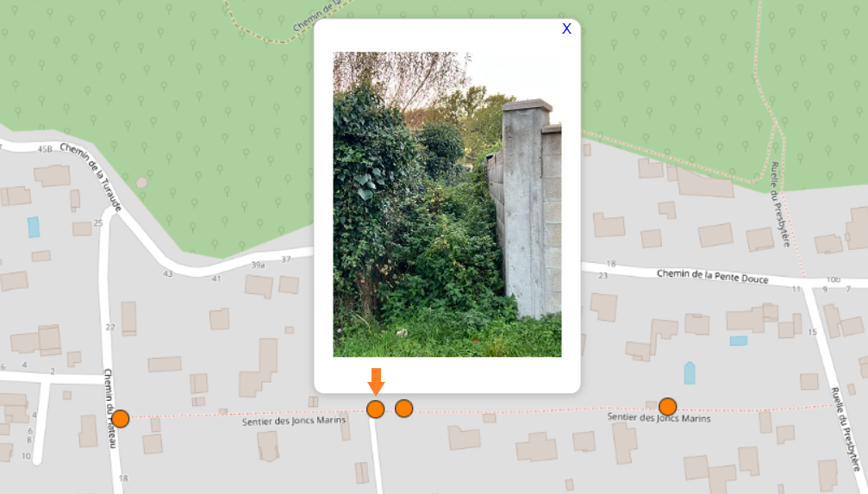
Task: Click the blue pool near house number 25
Action: pyautogui.click(x=34, y=227)
